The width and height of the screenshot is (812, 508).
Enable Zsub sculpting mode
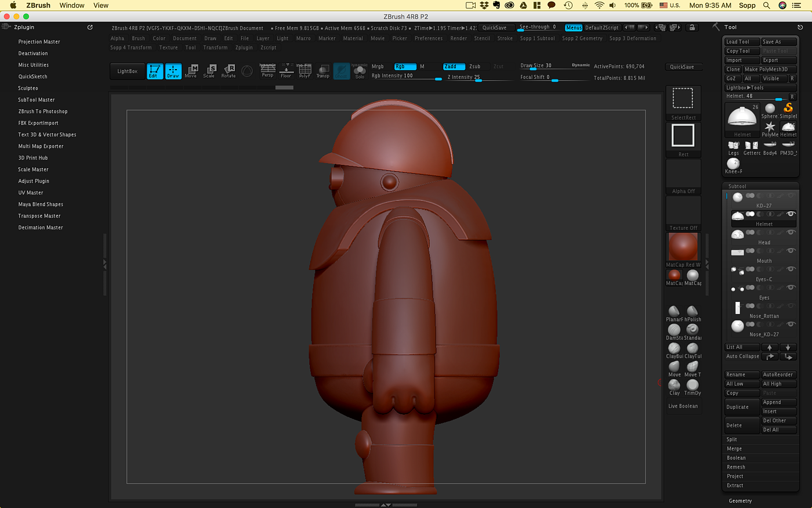pyautogui.click(x=475, y=67)
